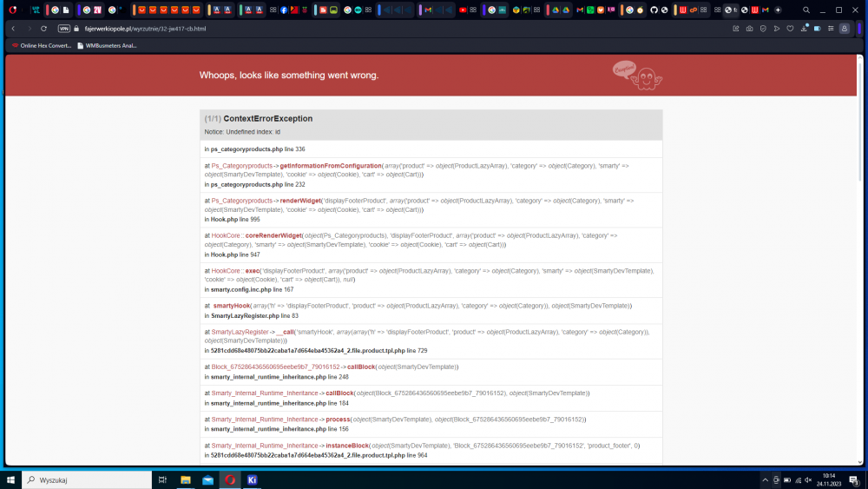Screen dimensions: 868x489
Task: Search open tabs with magnifier icon
Action: [806, 10]
